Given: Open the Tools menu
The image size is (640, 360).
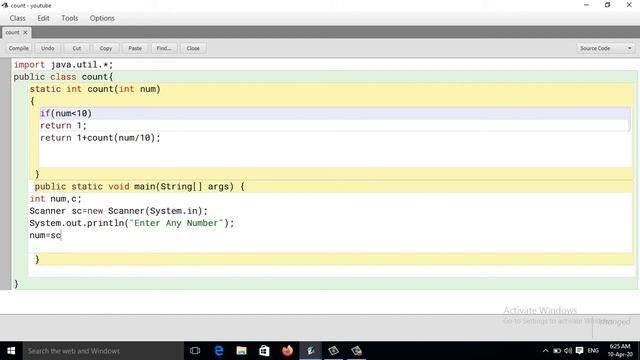Looking at the screenshot, I should point(69,18).
